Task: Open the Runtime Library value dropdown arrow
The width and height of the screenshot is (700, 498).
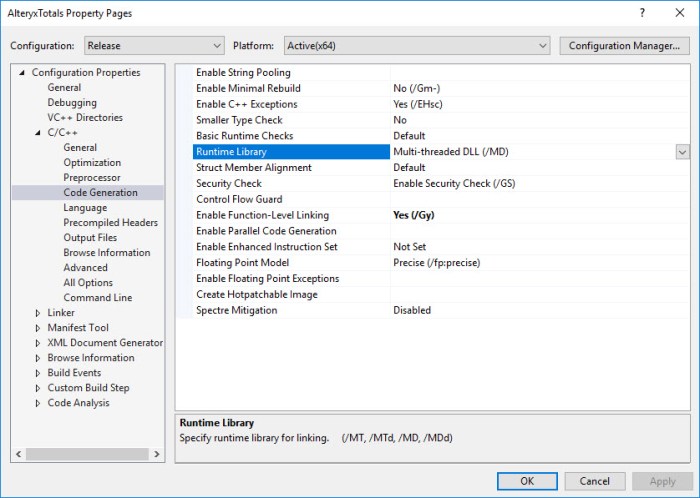Action: click(682, 152)
